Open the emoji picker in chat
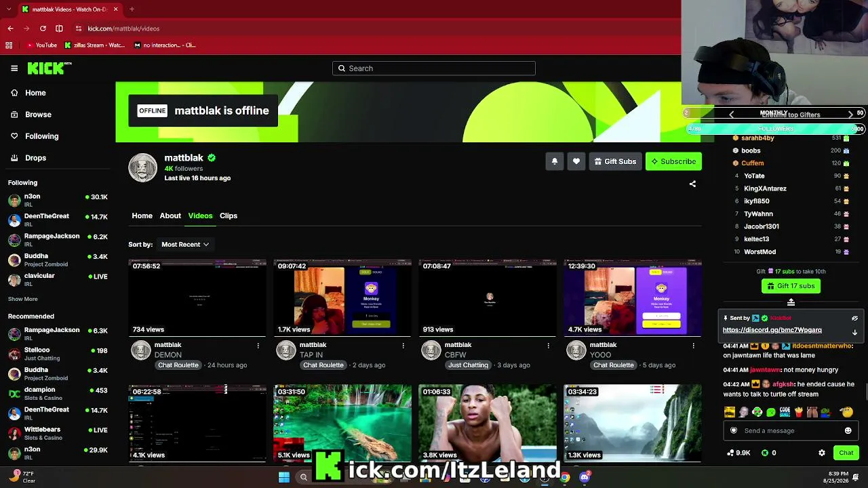The height and width of the screenshot is (488, 868). tap(848, 430)
